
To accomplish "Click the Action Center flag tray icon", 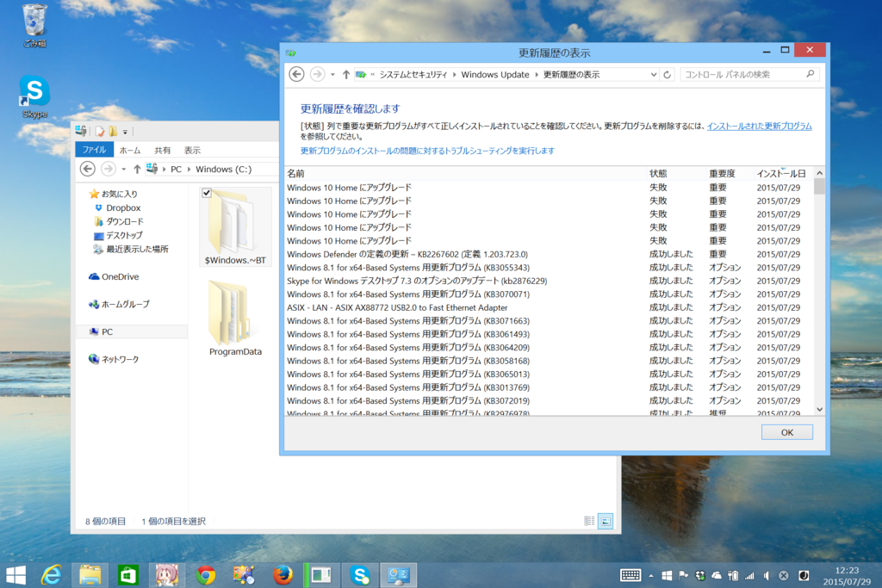I will 683,576.
